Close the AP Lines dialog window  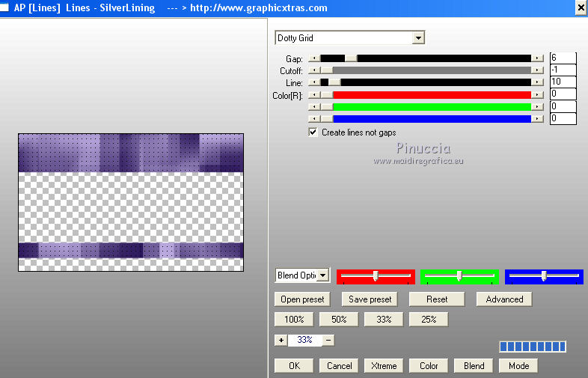click(x=581, y=8)
